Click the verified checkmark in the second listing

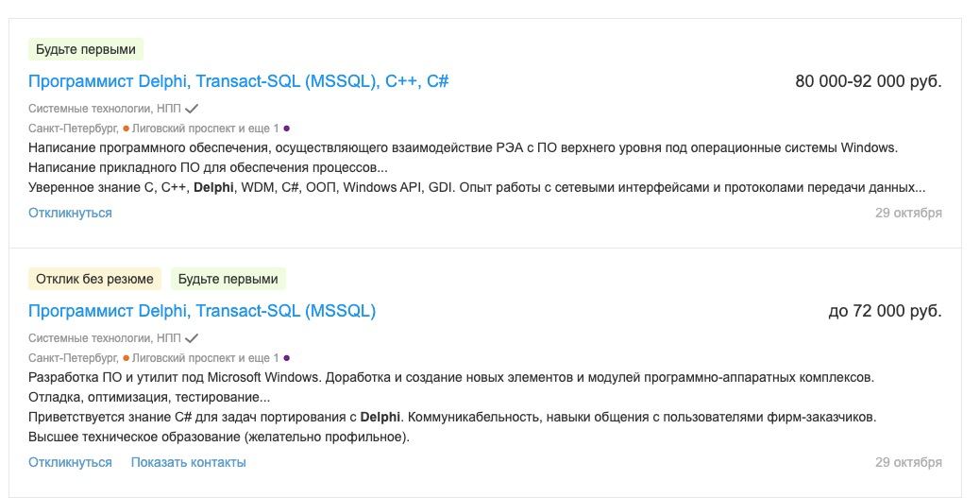(192, 338)
